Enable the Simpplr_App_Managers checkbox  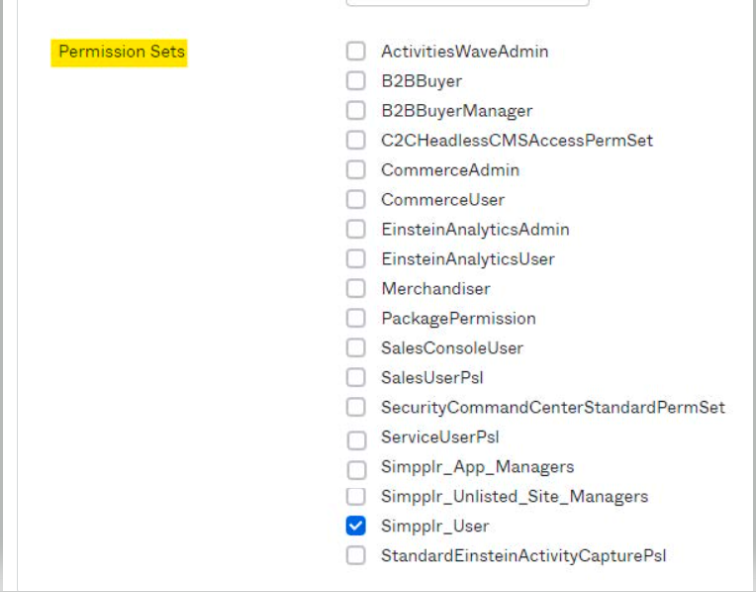[356, 470]
